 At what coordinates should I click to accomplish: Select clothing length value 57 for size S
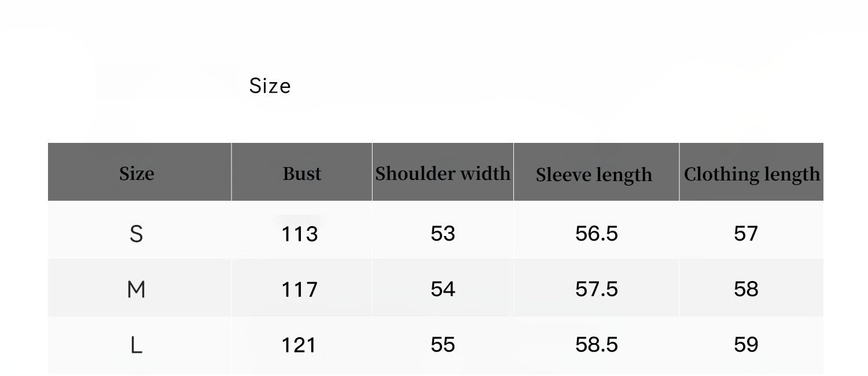745,234
